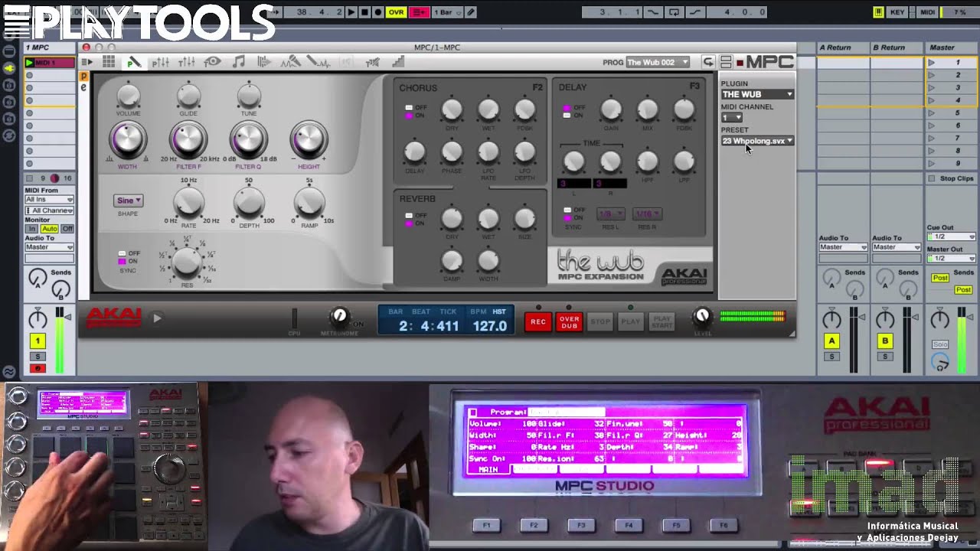Image resolution: width=980 pixels, height=551 pixels.
Task: Launch Master scene 1
Action: [x=932, y=63]
